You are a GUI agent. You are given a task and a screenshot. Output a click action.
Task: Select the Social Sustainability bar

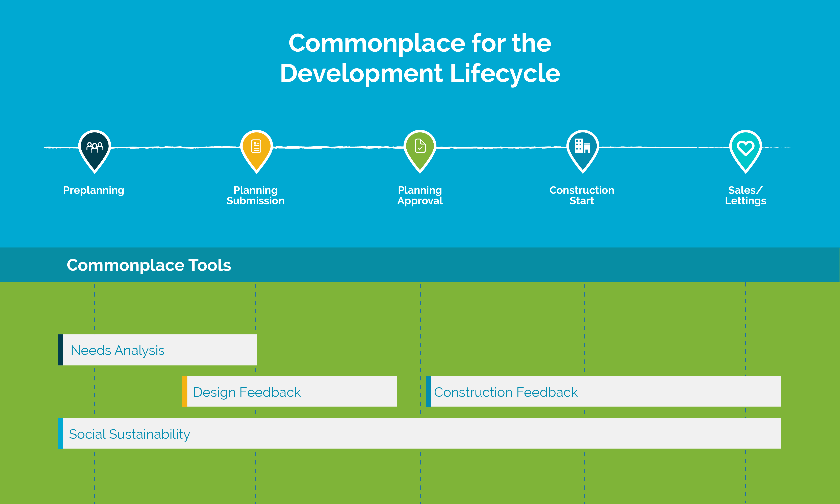click(x=420, y=433)
